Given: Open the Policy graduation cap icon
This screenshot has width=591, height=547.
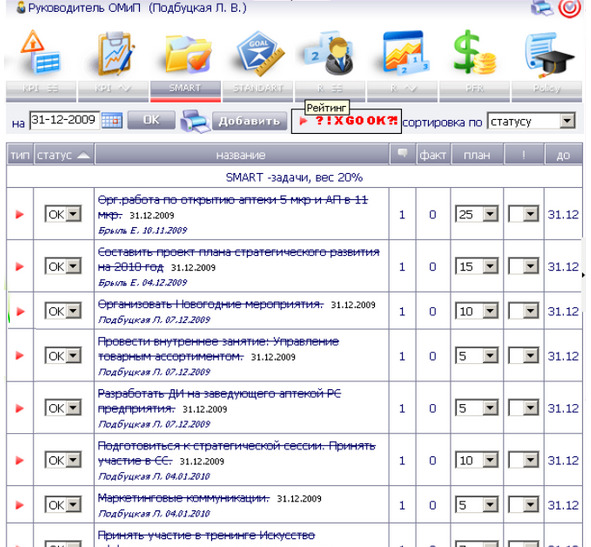Looking at the screenshot, I should (549, 54).
